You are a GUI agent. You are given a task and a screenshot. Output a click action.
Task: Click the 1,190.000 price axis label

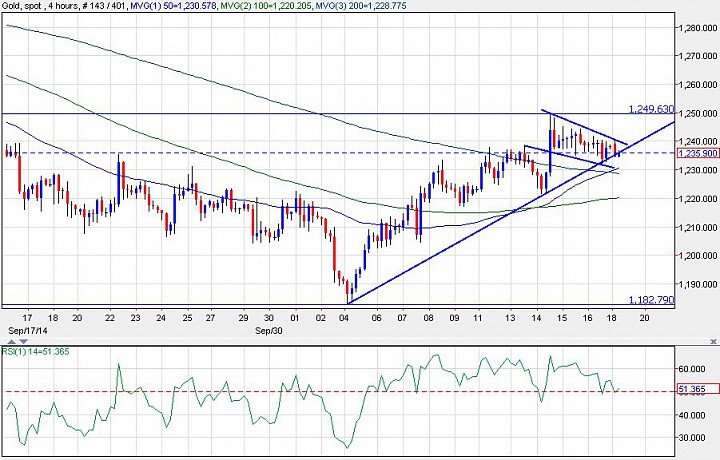click(x=698, y=285)
